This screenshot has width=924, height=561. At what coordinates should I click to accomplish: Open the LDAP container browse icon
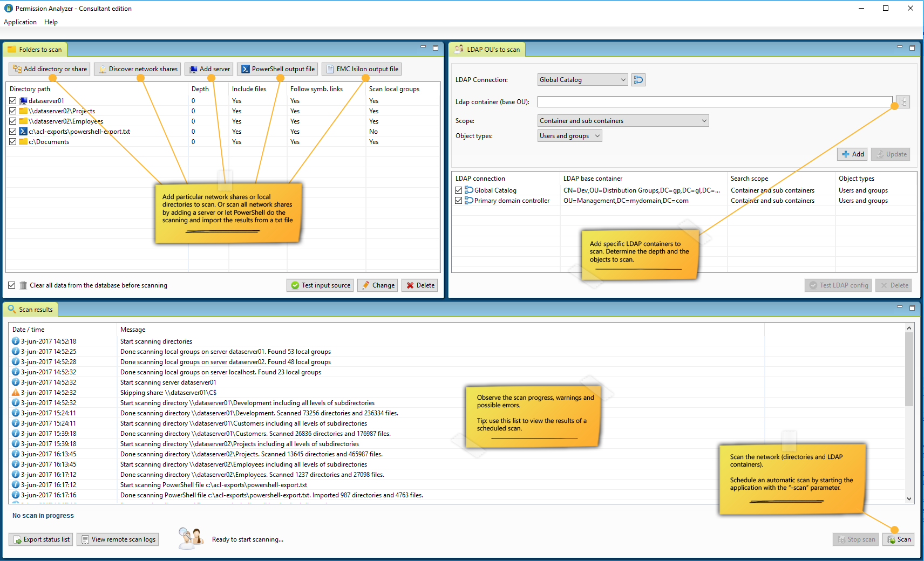pyautogui.click(x=903, y=102)
